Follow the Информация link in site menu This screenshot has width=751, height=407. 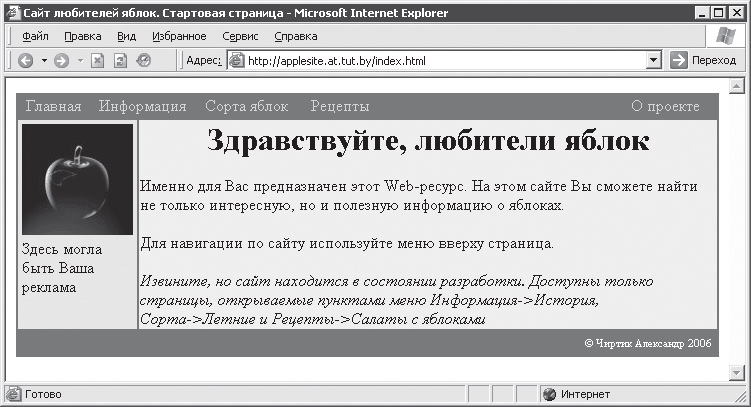(x=142, y=106)
